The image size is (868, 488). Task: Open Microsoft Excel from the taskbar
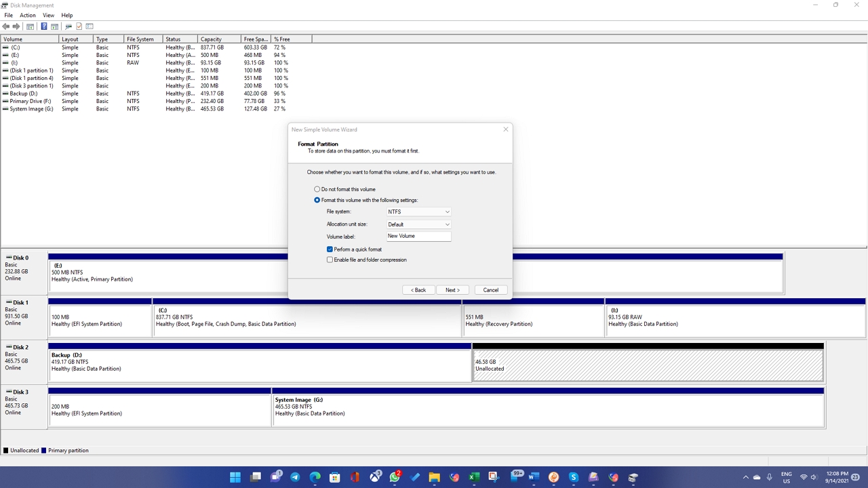click(x=473, y=477)
